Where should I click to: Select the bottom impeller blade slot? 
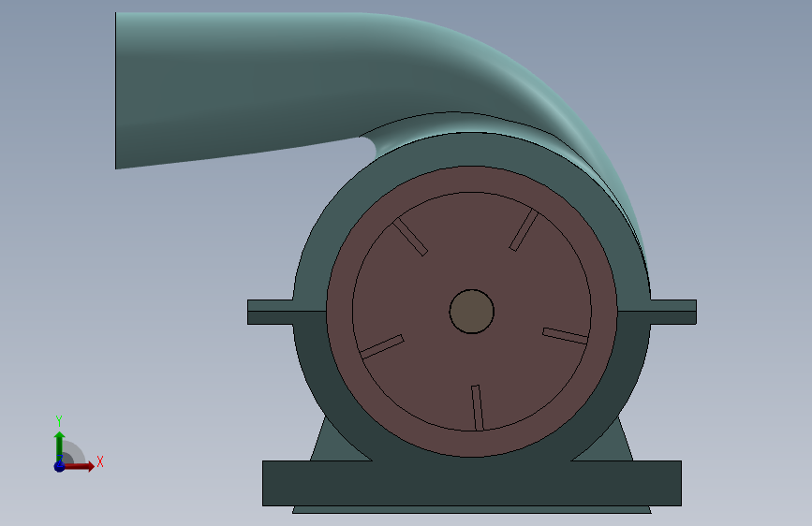(x=477, y=408)
